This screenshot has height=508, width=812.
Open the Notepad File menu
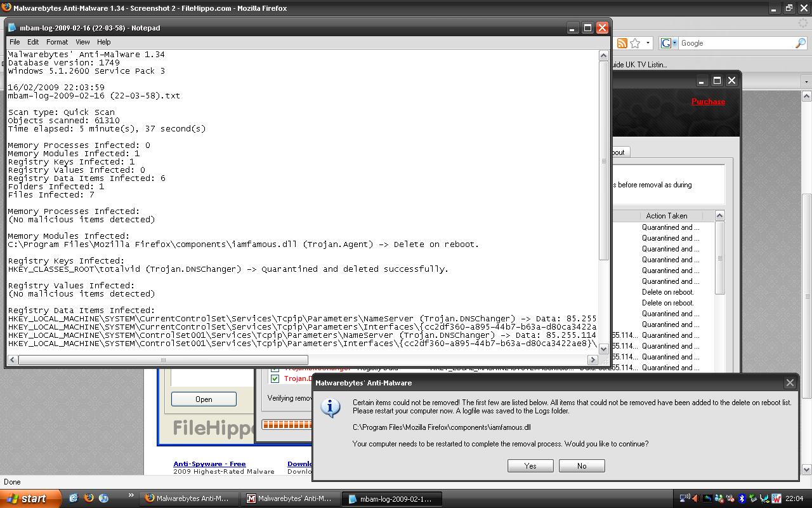pyautogui.click(x=15, y=42)
